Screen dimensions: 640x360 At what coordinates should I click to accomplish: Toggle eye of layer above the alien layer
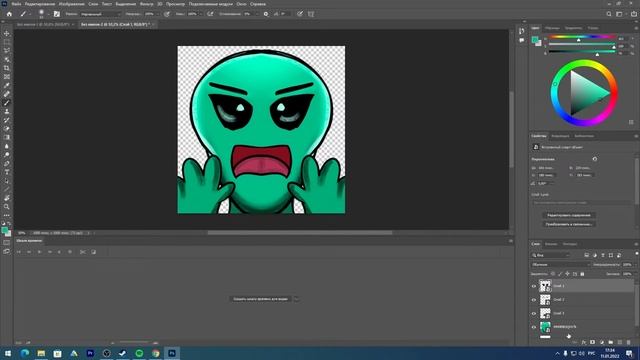pos(534,313)
